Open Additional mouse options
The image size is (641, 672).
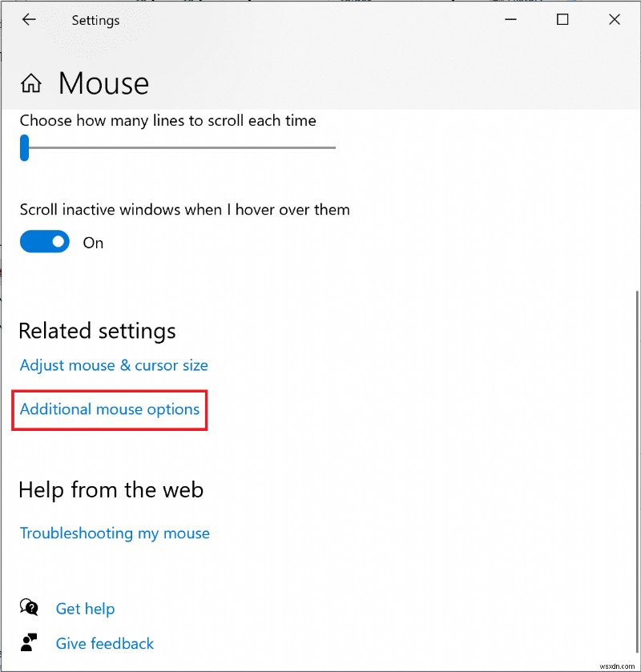[x=109, y=409]
